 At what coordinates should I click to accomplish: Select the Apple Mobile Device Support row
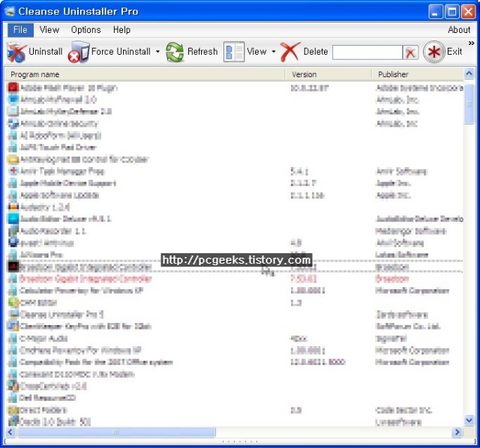point(235,184)
